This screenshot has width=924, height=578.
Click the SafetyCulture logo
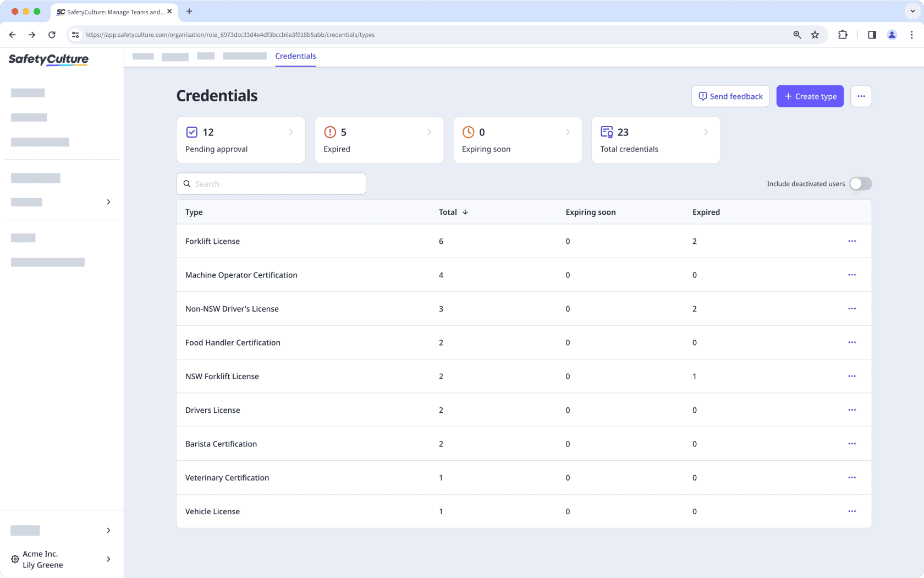click(x=48, y=59)
